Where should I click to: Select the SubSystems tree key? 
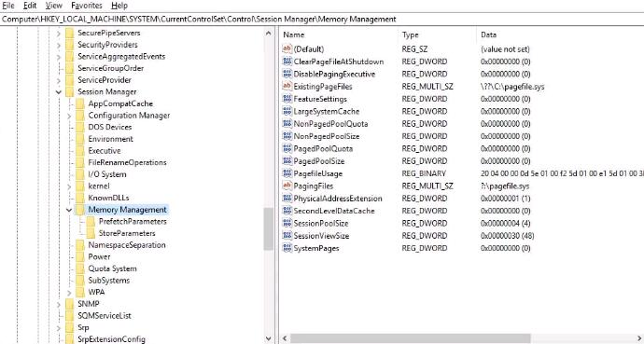109,281
